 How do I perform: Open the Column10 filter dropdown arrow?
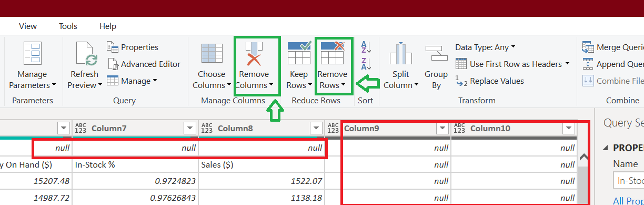568,128
